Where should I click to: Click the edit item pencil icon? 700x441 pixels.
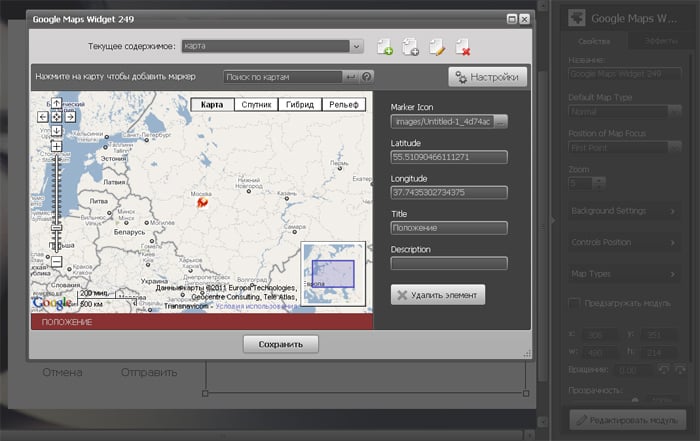(x=436, y=47)
